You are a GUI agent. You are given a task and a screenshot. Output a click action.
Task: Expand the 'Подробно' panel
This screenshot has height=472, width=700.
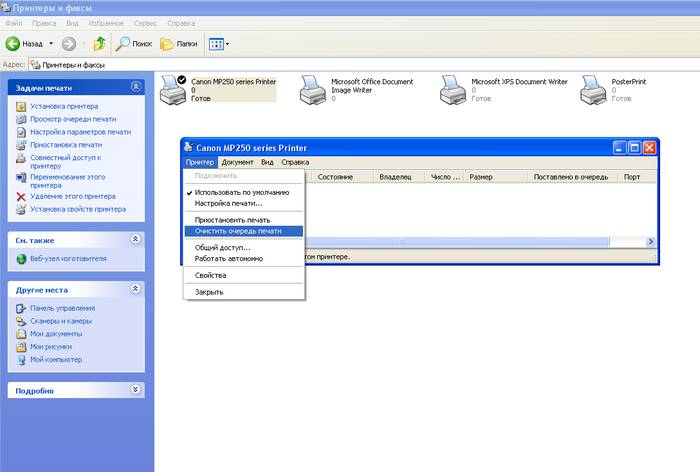coord(137,390)
